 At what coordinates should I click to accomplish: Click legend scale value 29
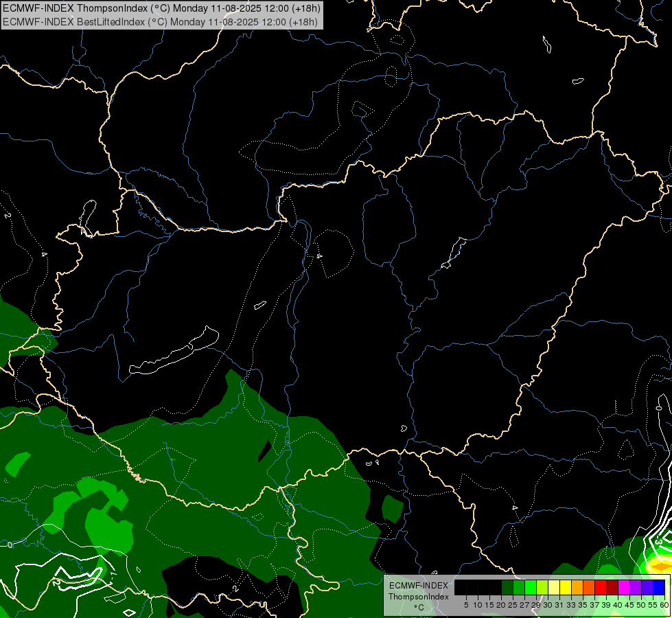536,605
